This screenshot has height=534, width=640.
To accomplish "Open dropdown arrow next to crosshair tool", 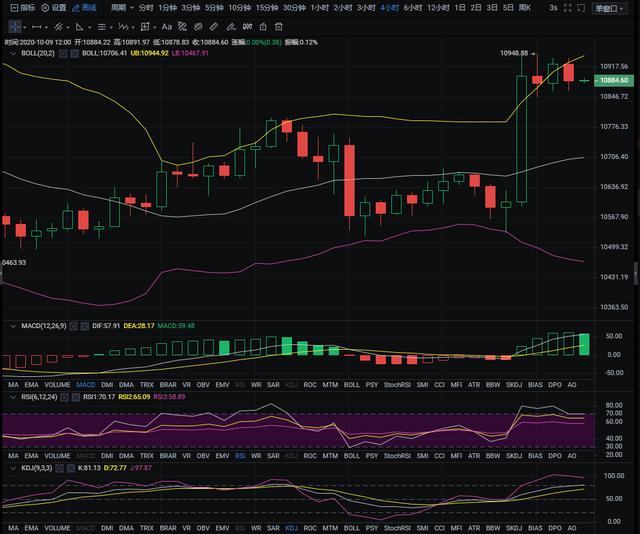I will point(25,27).
